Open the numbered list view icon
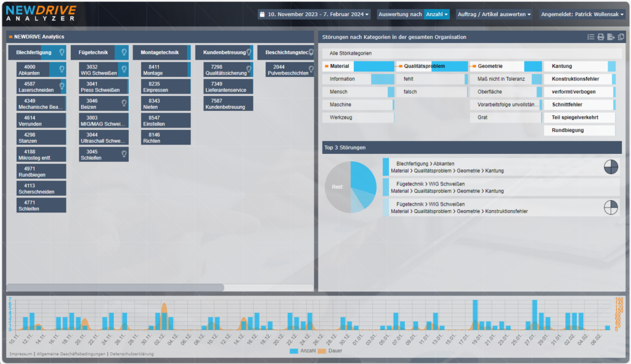631x364 pixels. (591, 36)
